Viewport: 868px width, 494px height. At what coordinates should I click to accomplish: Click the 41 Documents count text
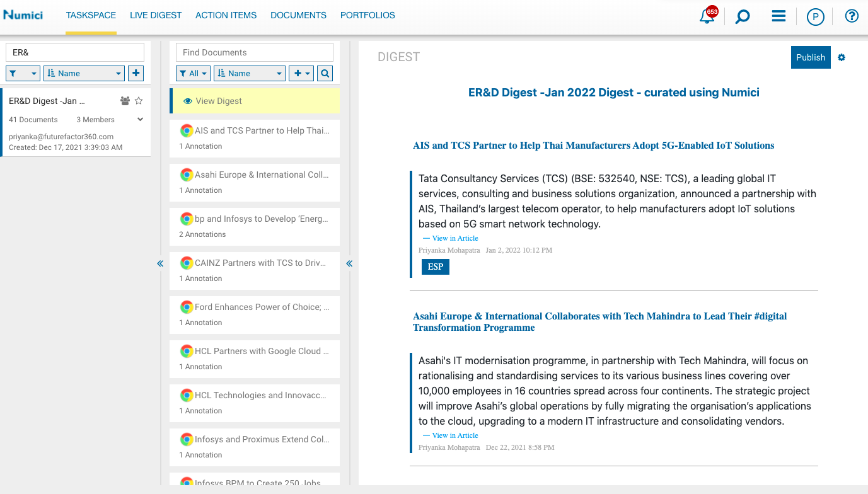[x=33, y=120]
